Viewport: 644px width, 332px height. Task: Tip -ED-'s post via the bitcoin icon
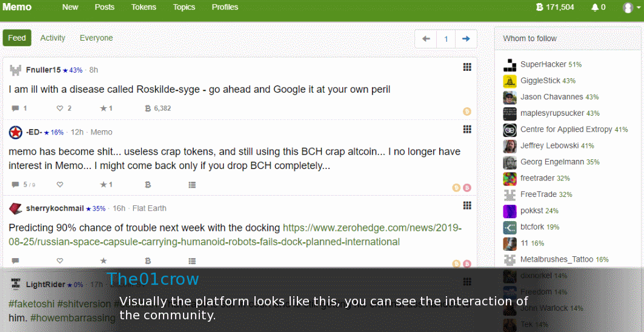tap(148, 185)
